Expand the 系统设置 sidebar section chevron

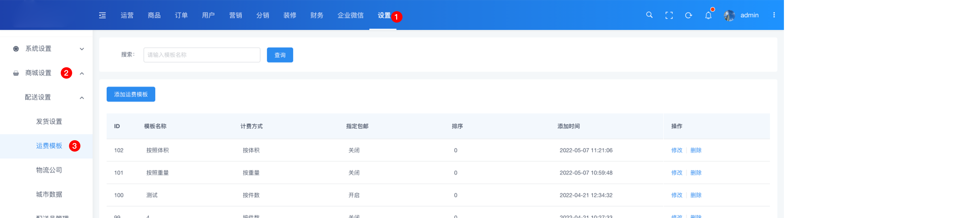click(82, 49)
